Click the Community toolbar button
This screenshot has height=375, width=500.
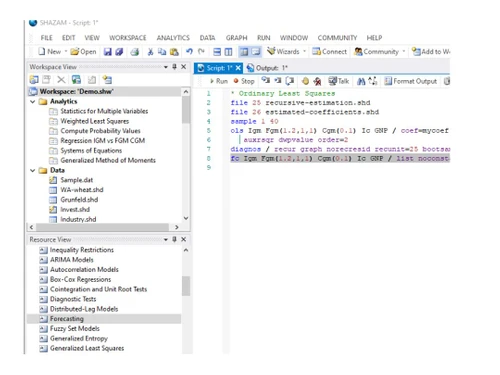(x=376, y=52)
